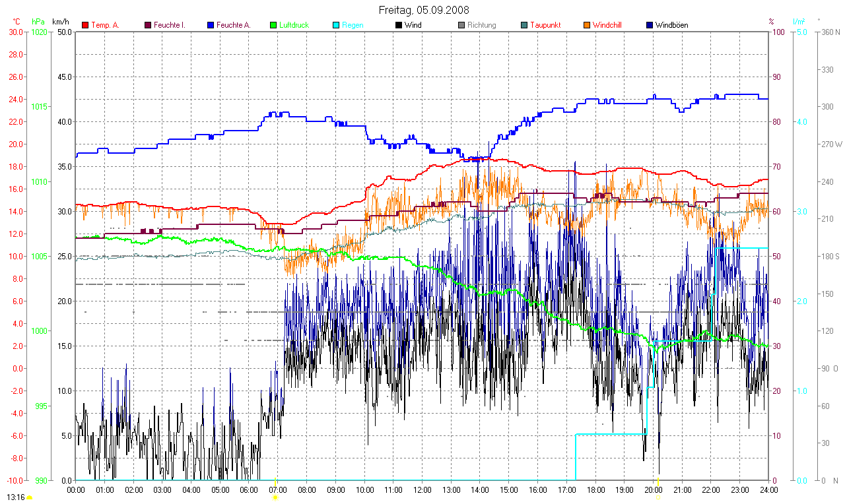Click the maroon Feuchte I. legend square
Viewport: 845px width, 504px height.
pos(148,25)
